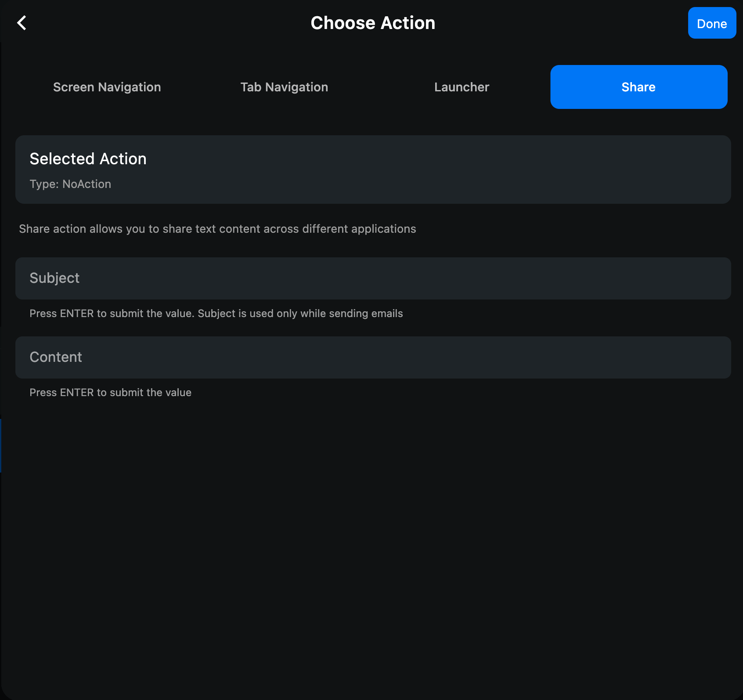Focus the Content input field

pyautogui.click(x=373, y=357)
